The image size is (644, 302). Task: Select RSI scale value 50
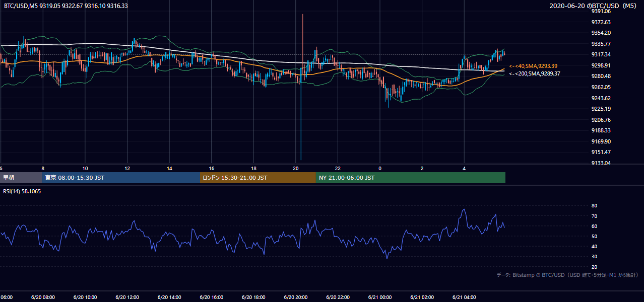pos(594,236)
